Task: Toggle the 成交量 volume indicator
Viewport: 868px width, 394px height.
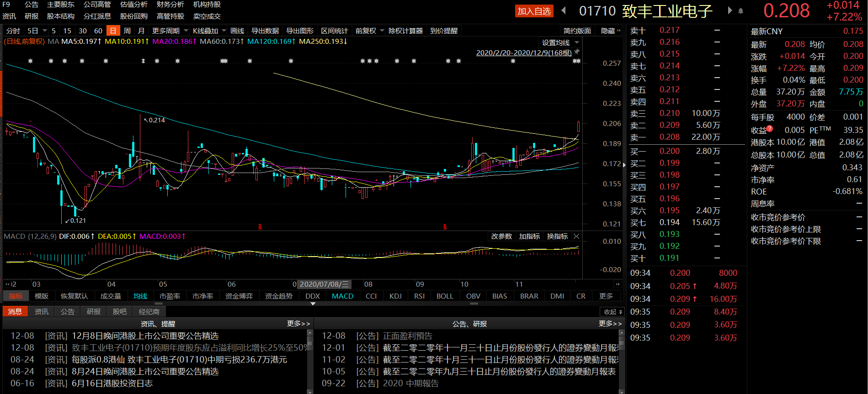Action: [111, 296]
